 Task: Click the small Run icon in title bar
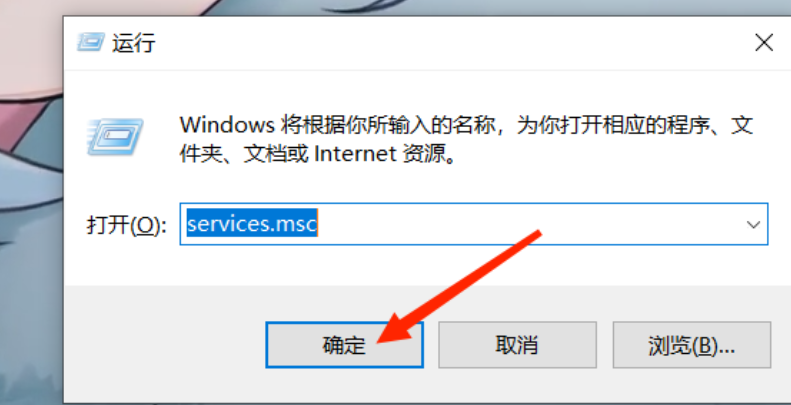click(91, 42)
